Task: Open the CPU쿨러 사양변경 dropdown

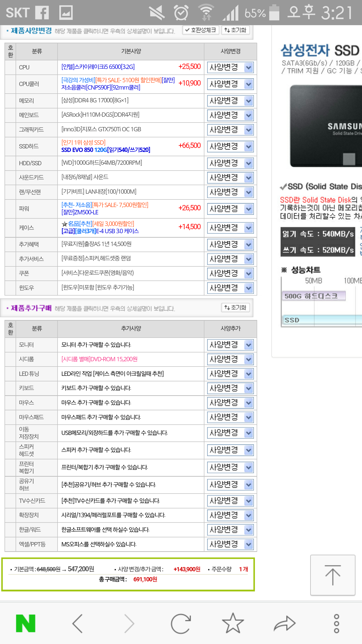Action: [x=230, y=84]
